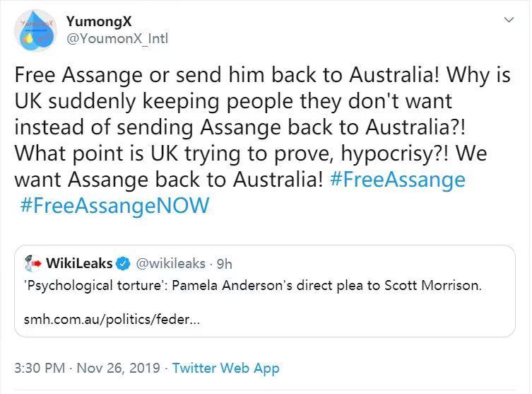The image size is (532, 394).
Task: Open WikiLeaks name in quoted tweet
Action: pos(79,263)
